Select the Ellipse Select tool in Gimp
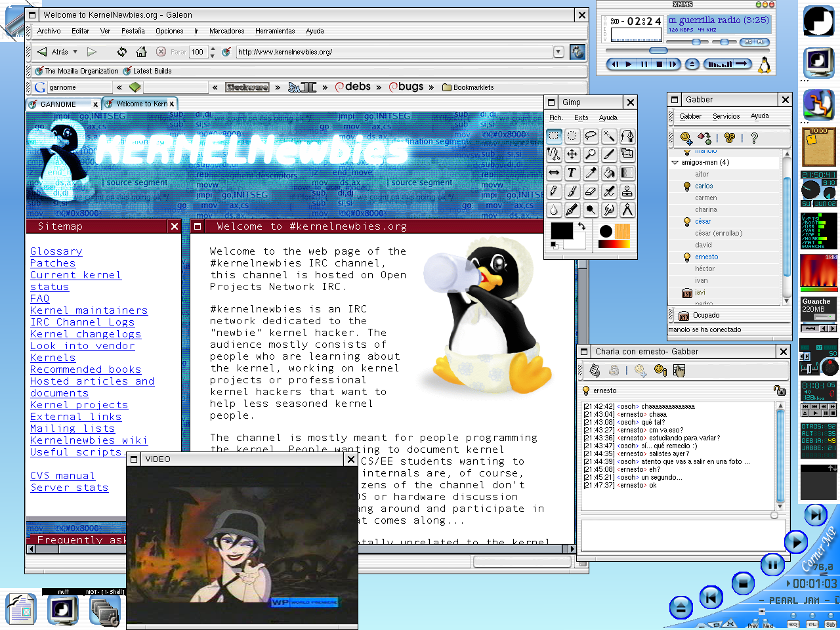Screen dimensions: 840x630 (572, 136)
